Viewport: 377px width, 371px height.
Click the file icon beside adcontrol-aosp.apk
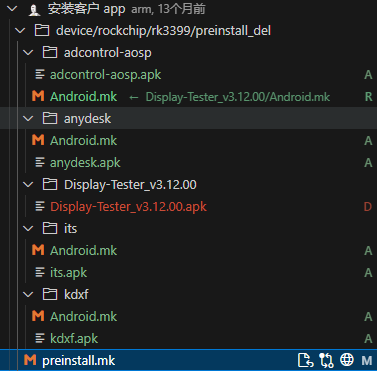(x=40, y=74)
